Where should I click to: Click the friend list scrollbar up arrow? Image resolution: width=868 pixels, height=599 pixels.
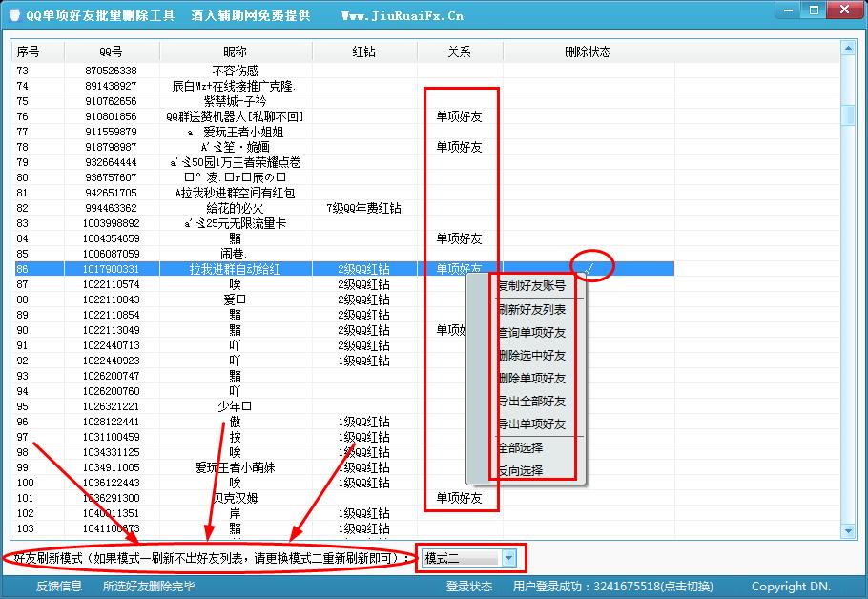[848, 48]
